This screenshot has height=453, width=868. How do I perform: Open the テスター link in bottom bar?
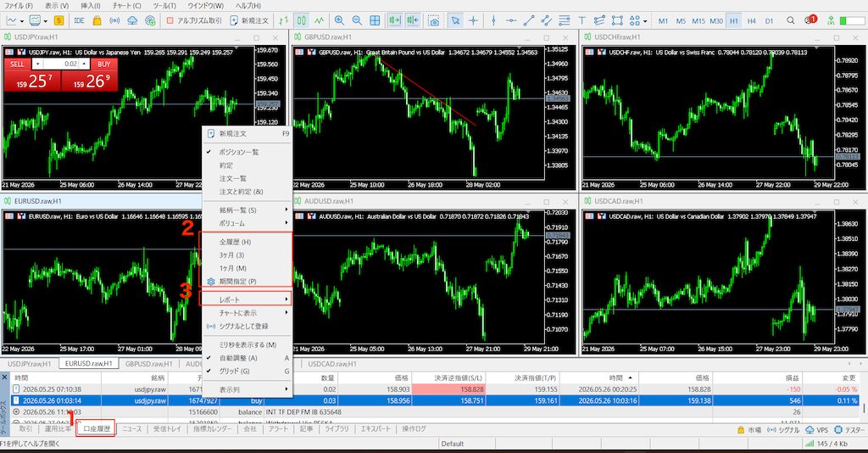pos(849,430)
